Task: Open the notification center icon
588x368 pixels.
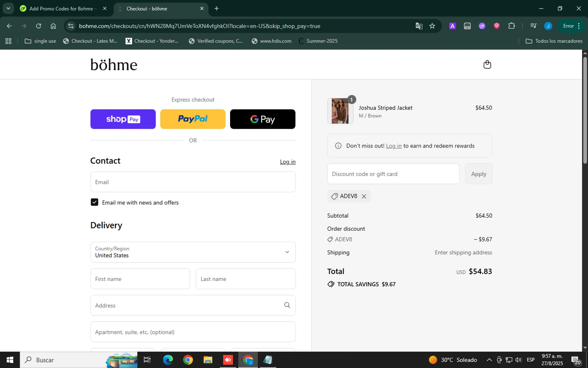Action: [576, 360]
